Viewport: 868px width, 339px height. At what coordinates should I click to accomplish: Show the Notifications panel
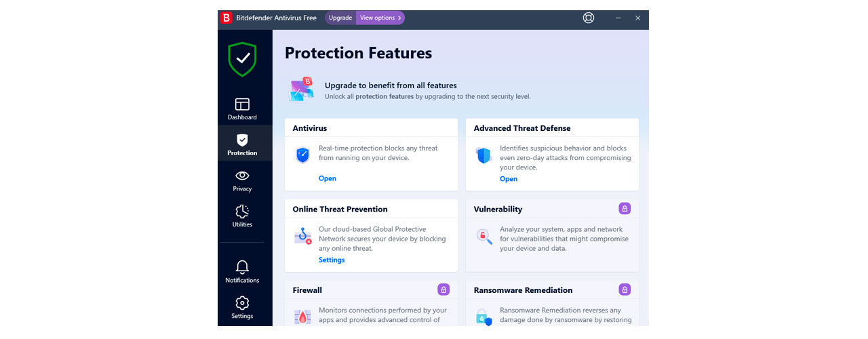point(242,271)
